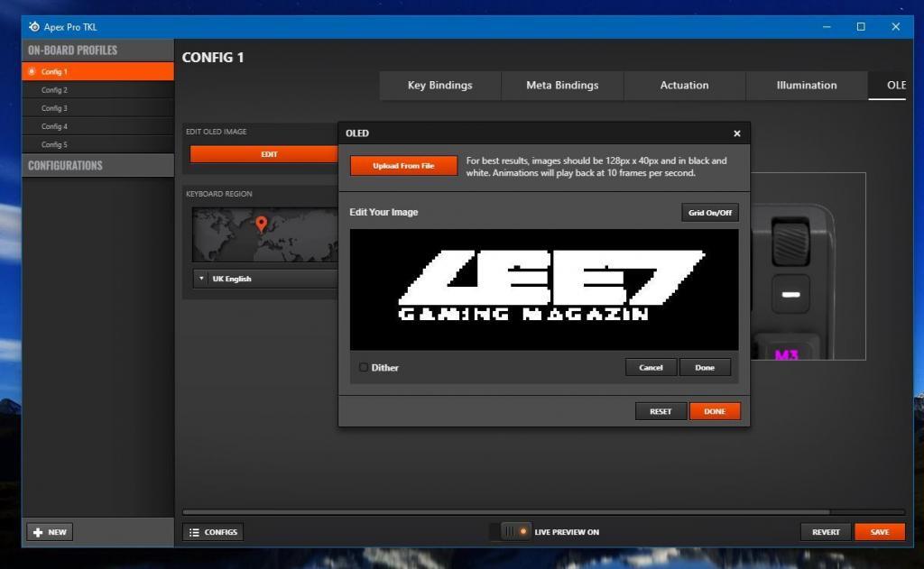Click the Upload From File button
924x569 pixels.
pos(403,166)
